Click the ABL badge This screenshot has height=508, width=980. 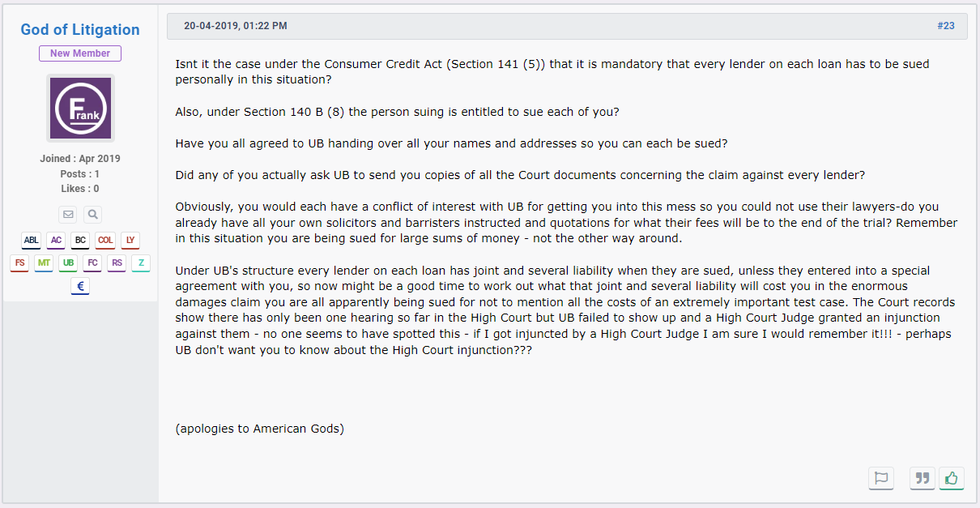31,241
